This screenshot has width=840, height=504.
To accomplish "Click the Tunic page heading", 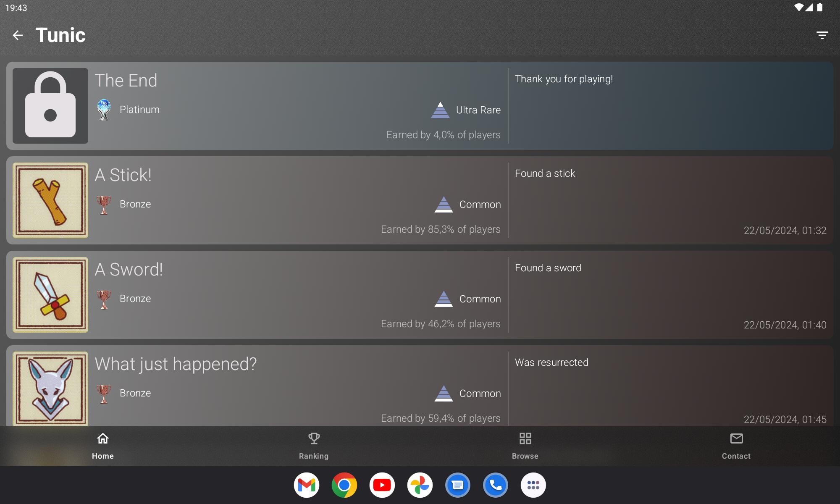I will click(x=60, y=35).
